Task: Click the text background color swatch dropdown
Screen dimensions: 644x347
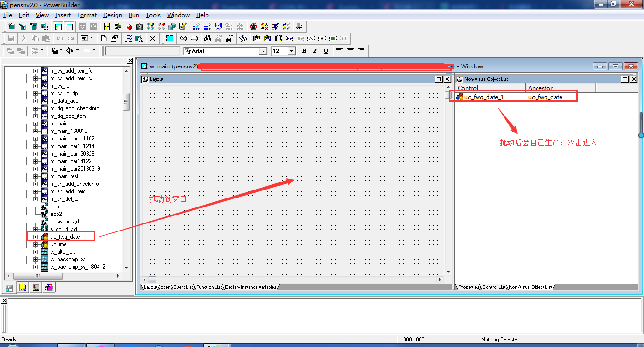Action: pyautogui.click(x=94, y=50)
